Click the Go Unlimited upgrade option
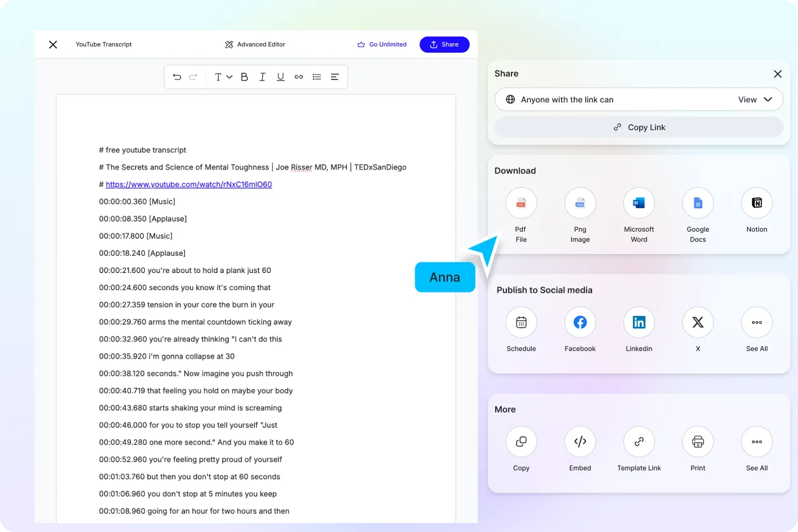Image resolution: width=798 pixels, height=532 pixels. point(382,44)
